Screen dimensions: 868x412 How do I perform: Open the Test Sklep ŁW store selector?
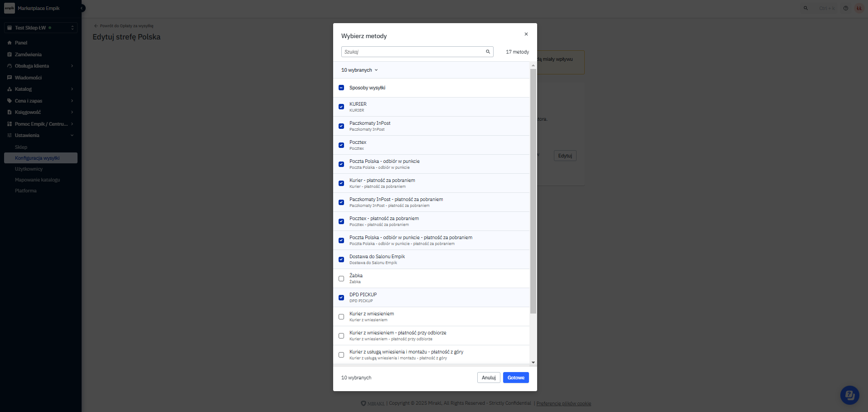pos(41,28)
